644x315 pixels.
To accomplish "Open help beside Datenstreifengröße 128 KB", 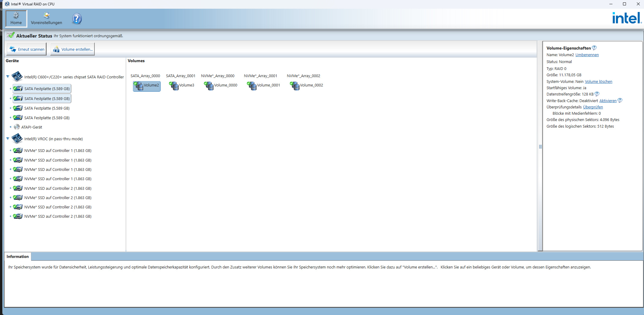I will click(597, 94).
